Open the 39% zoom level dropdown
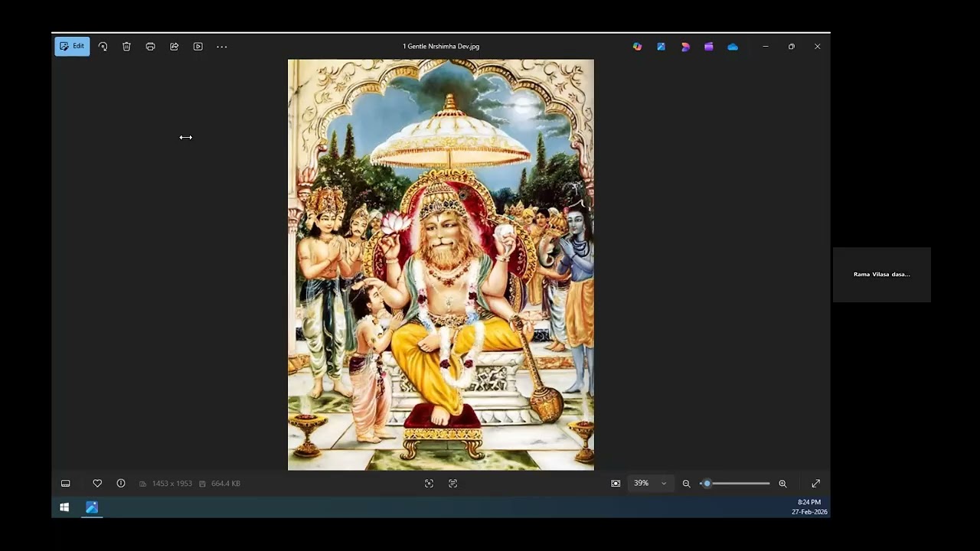 [650, 484]
